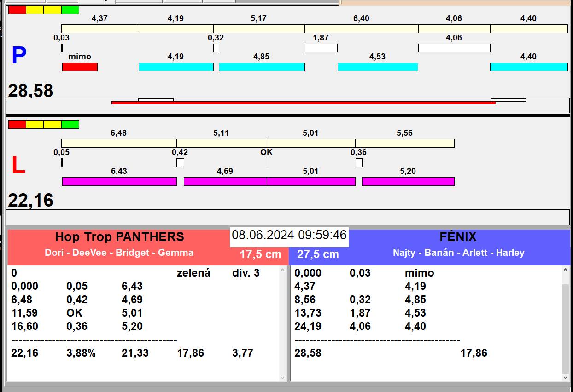Click the red start light in lane L
The height and width of the screenshot is (392, 573).
[18, 124]
